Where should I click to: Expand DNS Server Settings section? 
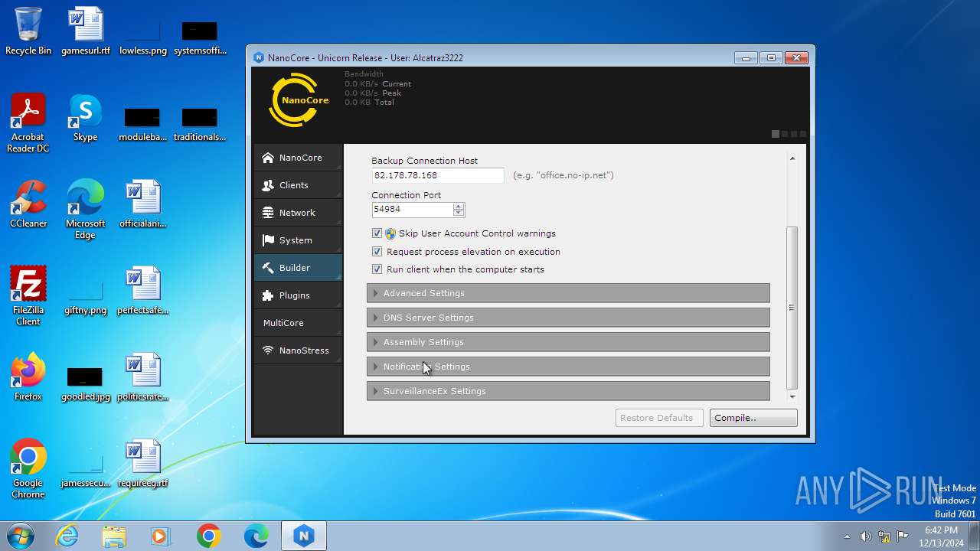[568, 318]
